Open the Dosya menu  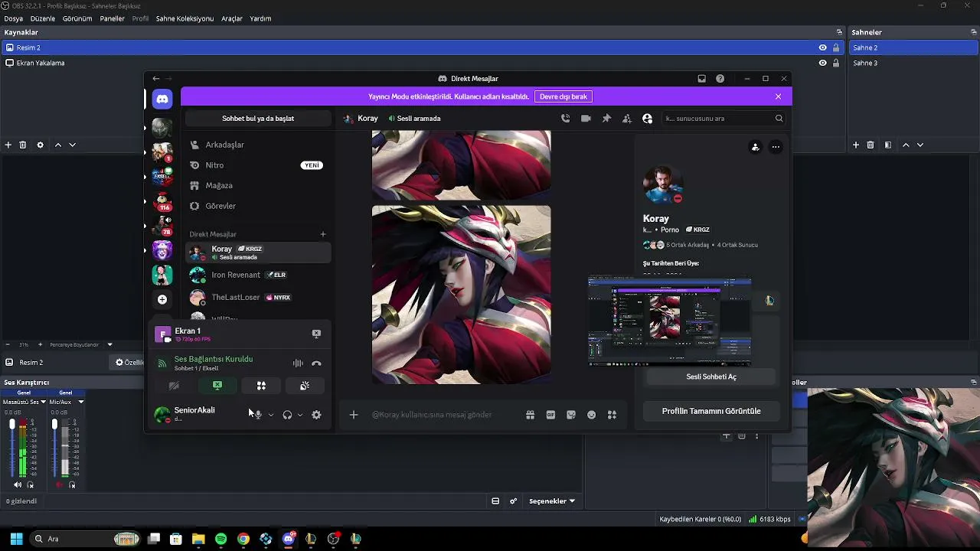pyautogui.click(x=13, y=18)
